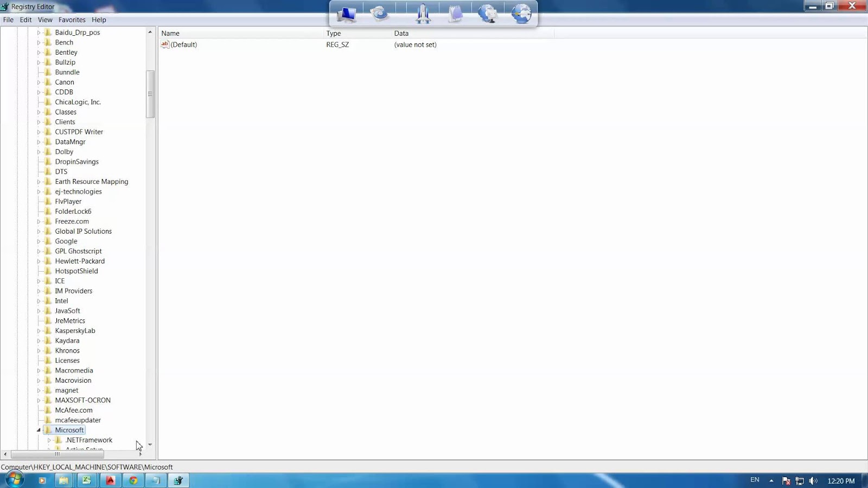Select the Global IP Solutions key
Viewport: 868px width, 488px height.
tap(84, 232)
